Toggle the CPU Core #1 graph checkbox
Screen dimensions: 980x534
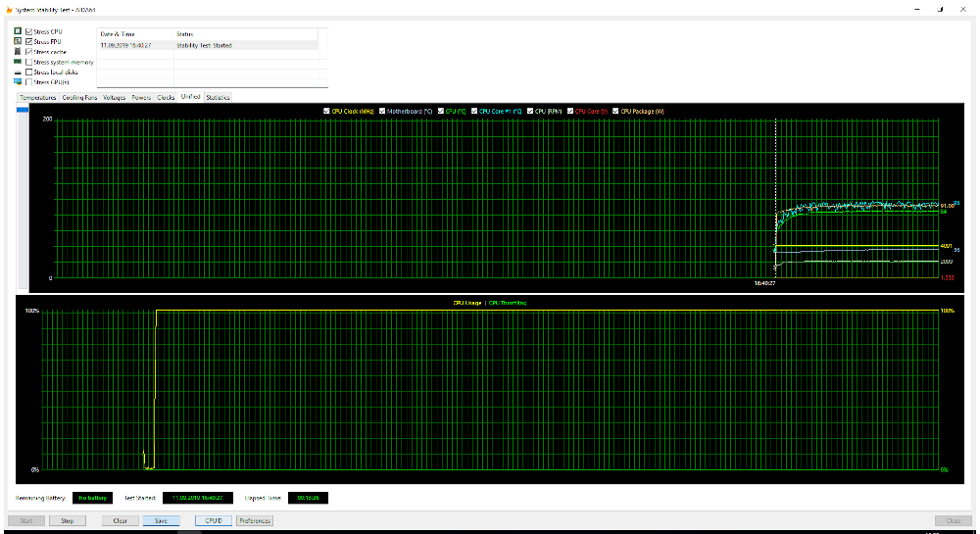[x=474, y=111]
